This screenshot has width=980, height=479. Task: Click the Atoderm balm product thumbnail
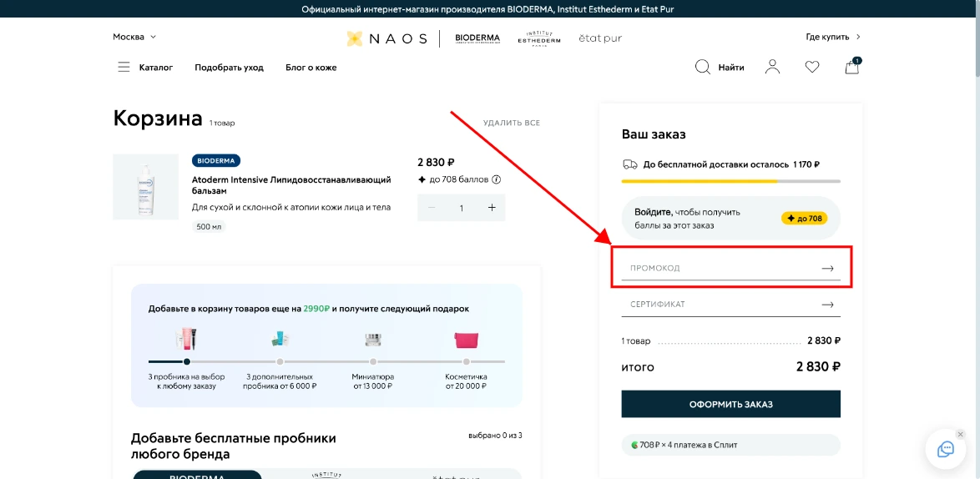click(x=145, y=187)
